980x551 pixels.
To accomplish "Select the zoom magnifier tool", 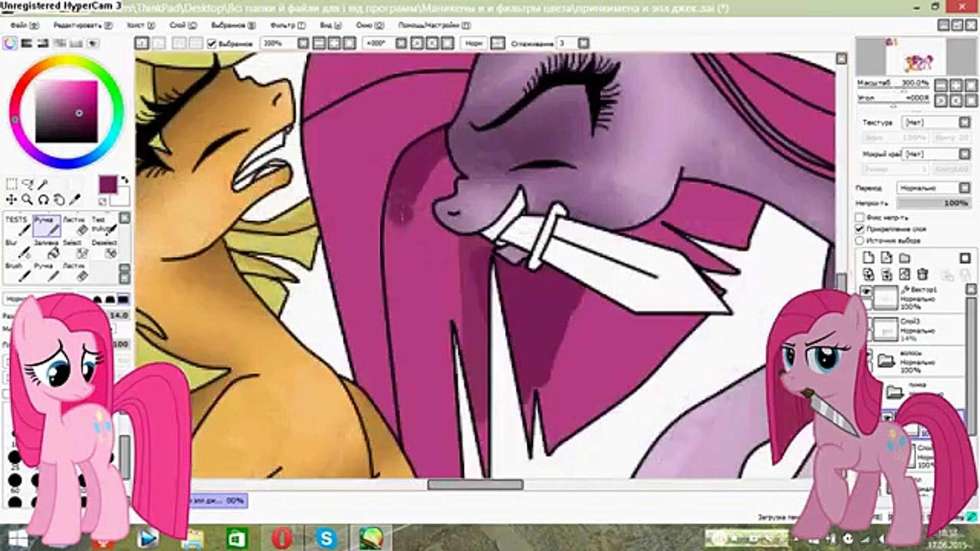I will tap(28, 199).
